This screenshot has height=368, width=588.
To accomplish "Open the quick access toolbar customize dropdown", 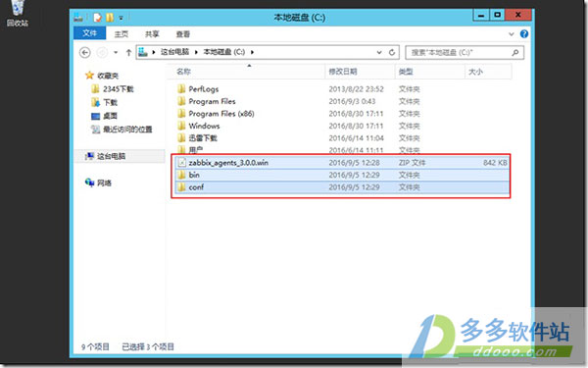I will pyautogui.click(x=121, y=18).
